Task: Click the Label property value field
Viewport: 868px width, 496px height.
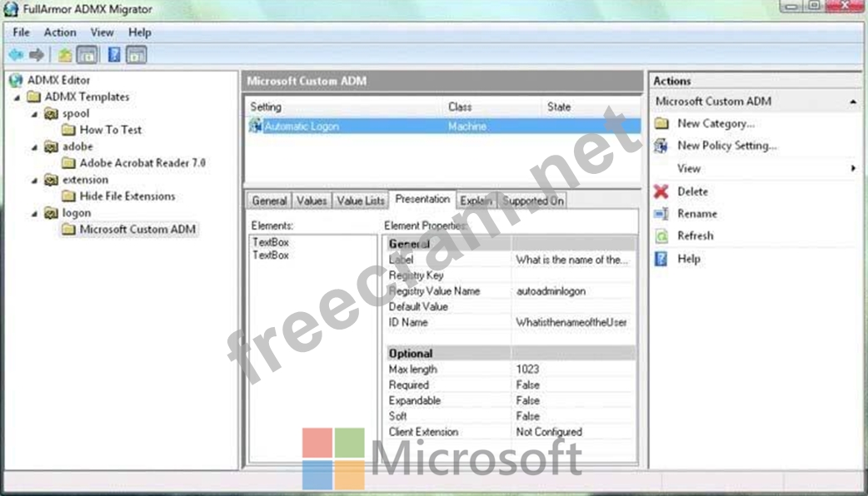Action: click(x=573, y=260)
